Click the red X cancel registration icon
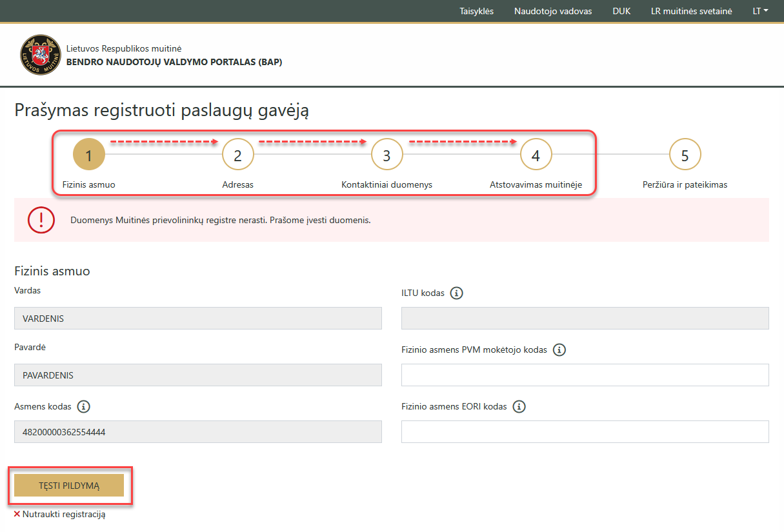 tap(17, 515)
